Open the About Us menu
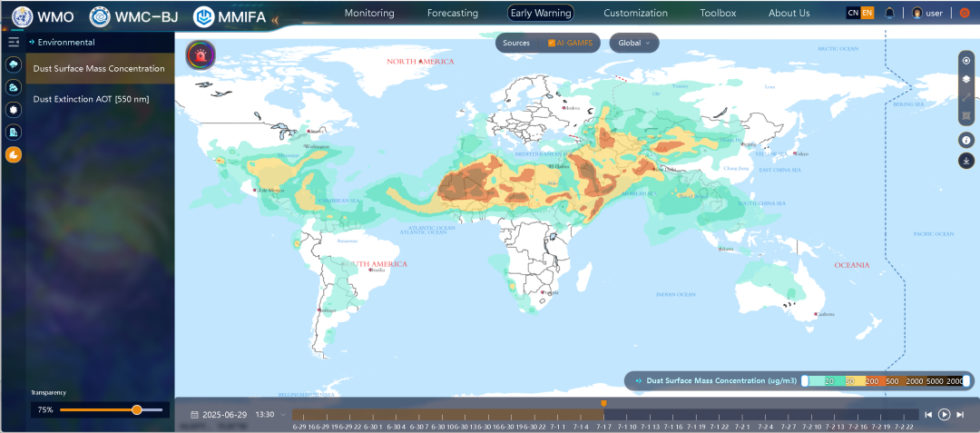 tap(789, 13)
